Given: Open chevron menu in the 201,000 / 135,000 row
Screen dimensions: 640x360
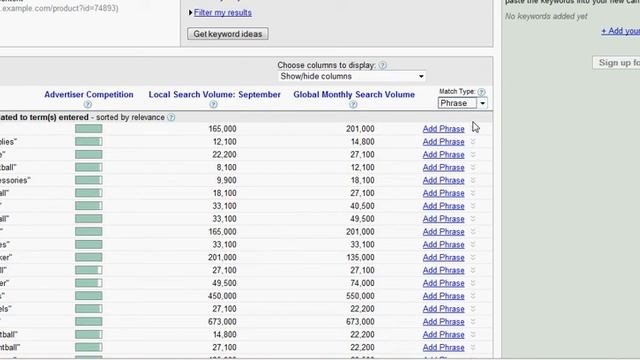Looking at the screenshot, I should 473,257.
